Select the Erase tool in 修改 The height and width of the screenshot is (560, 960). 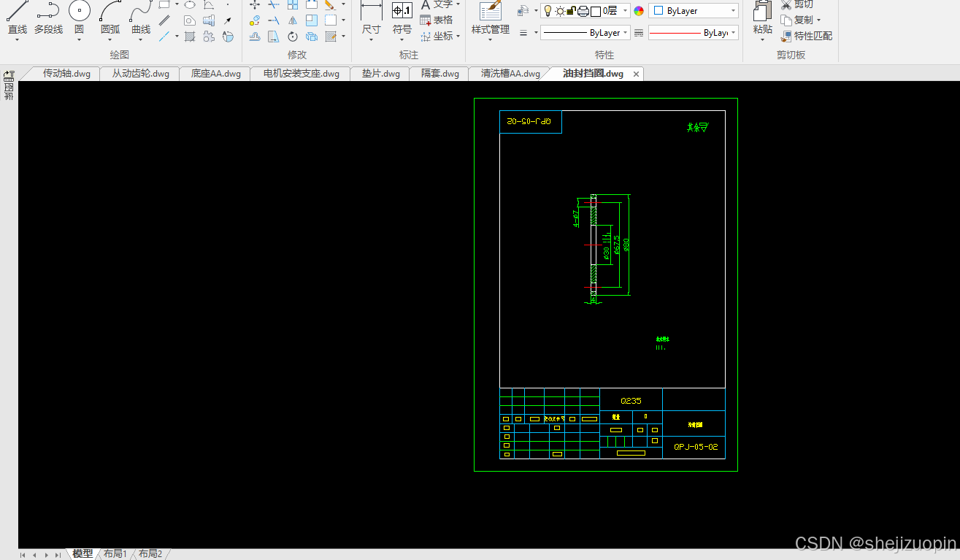coord(330,4)
